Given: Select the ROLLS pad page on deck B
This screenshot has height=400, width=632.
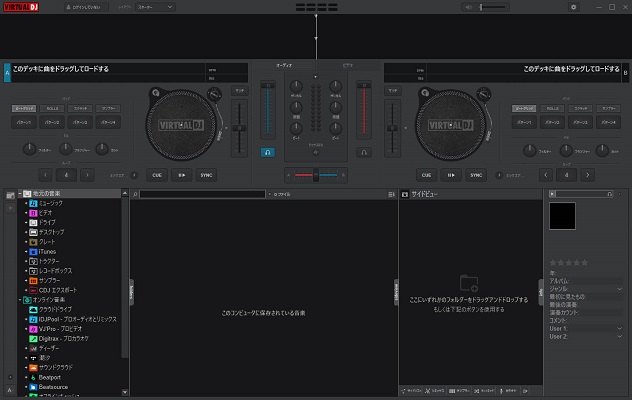Looking at the screenshot, I should [x=552, y=108].
